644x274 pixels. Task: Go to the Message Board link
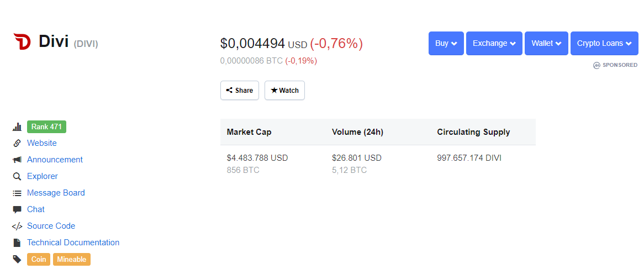[56, 193]
